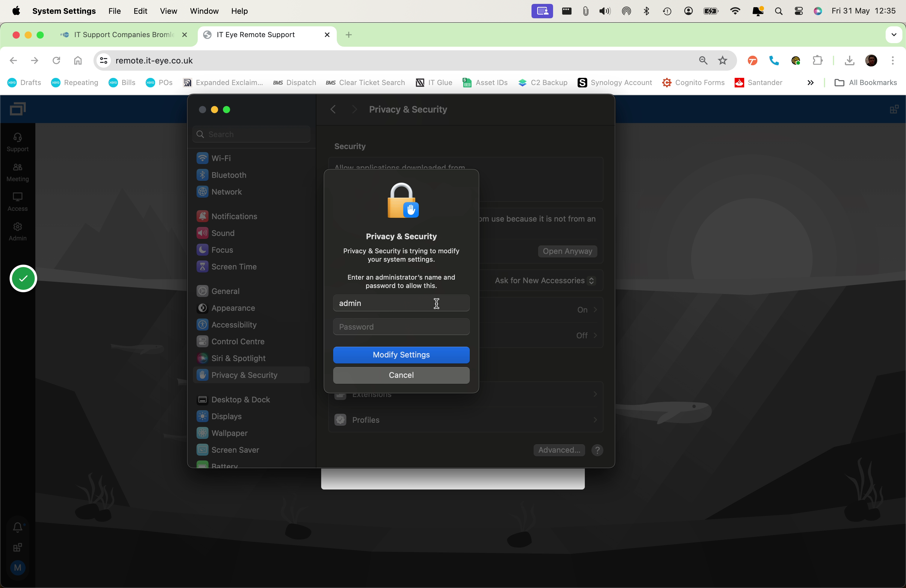Open the browser downloads icon
The height and width of the screenshot is (588, 906).
pyautogui.click(x=849, y=60)
